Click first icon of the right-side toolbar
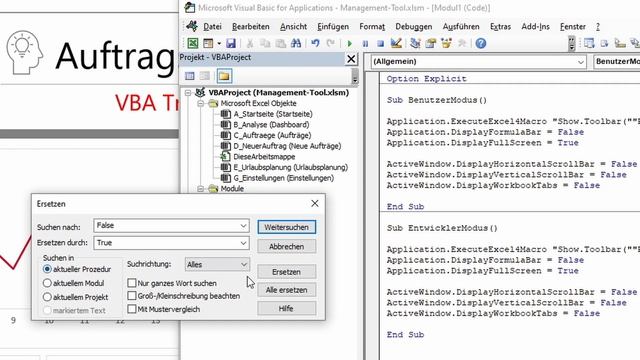This screenshot has width=640, height=360. coord(589,43)
